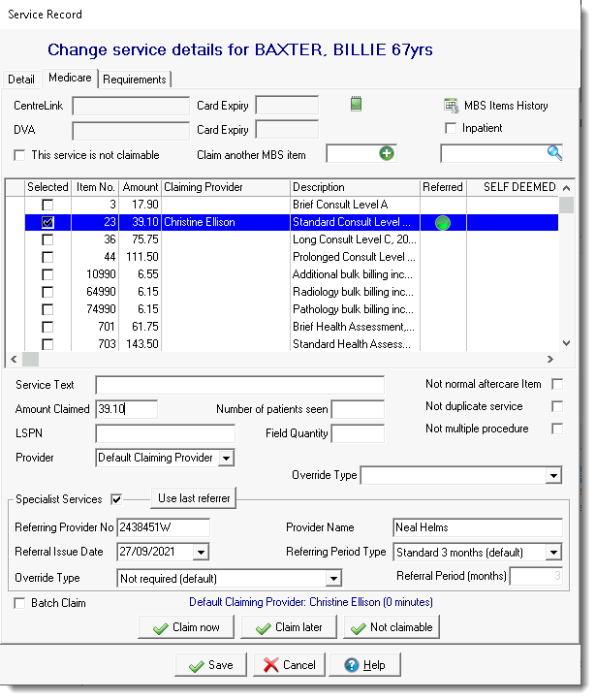Click the DVA input field

point(133,132)
